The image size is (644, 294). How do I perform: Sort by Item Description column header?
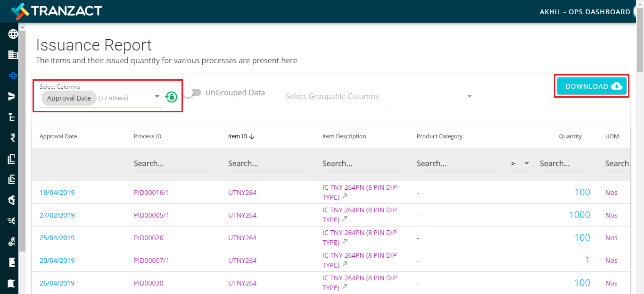pos(344,136)
